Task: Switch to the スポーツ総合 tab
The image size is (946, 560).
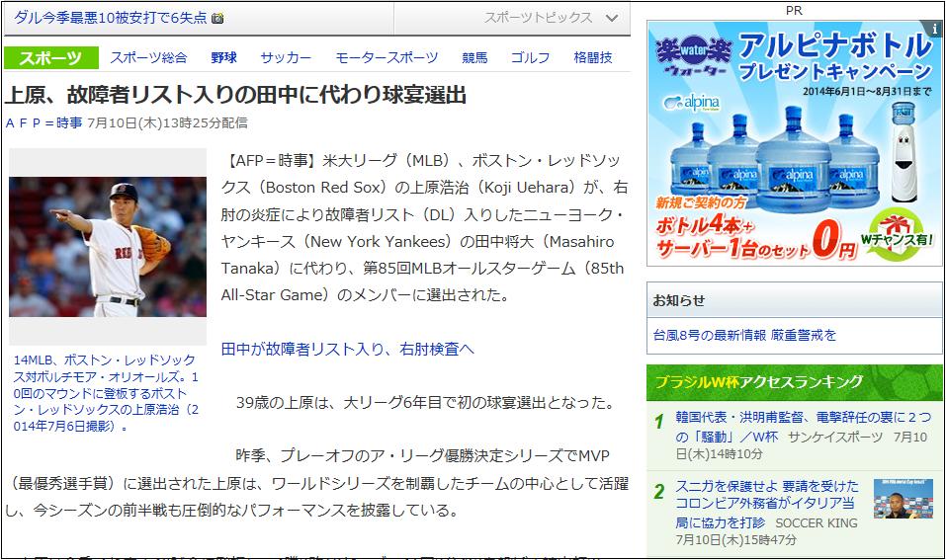Action: coord(148,58)
